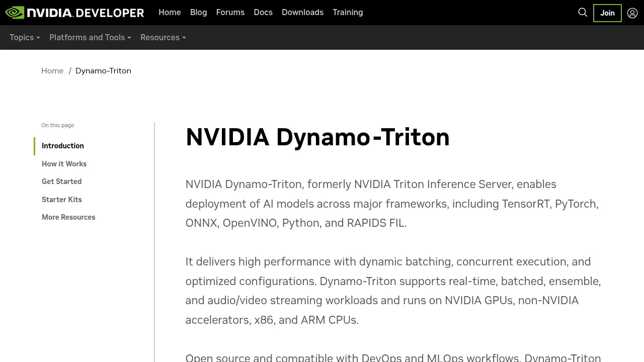
Task: Open the Training nav link
Action: [x=348, y=12]
